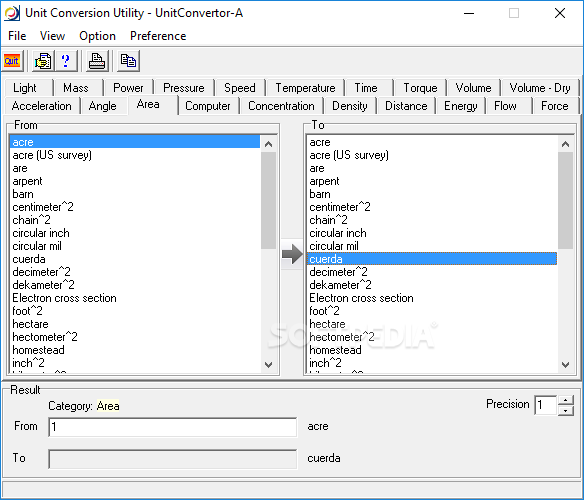Select 'hectometer^2' in the To list
The height and width of the screenshot is (500, 584).
432,337
